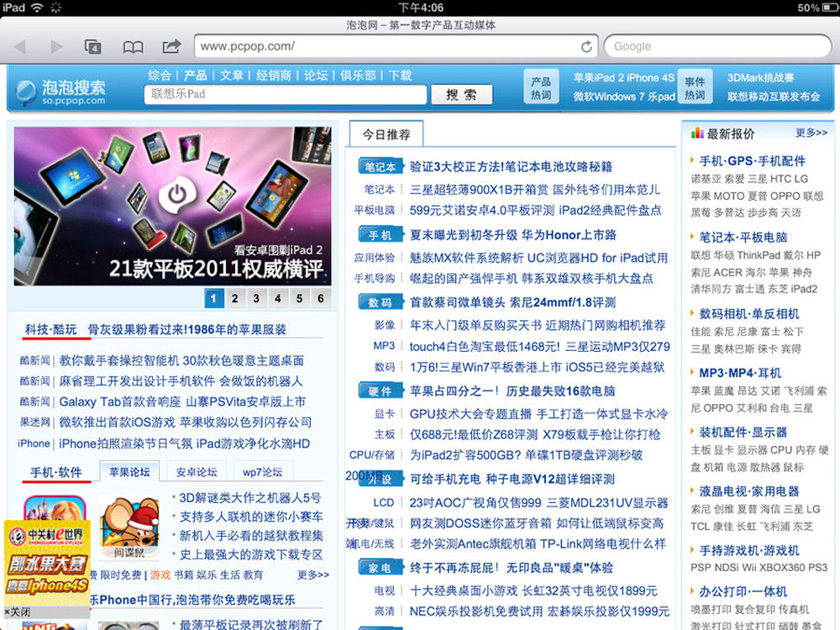840x630 pixels.
Task: Open the 手机·软件 section heading
Action: point(56,472)
